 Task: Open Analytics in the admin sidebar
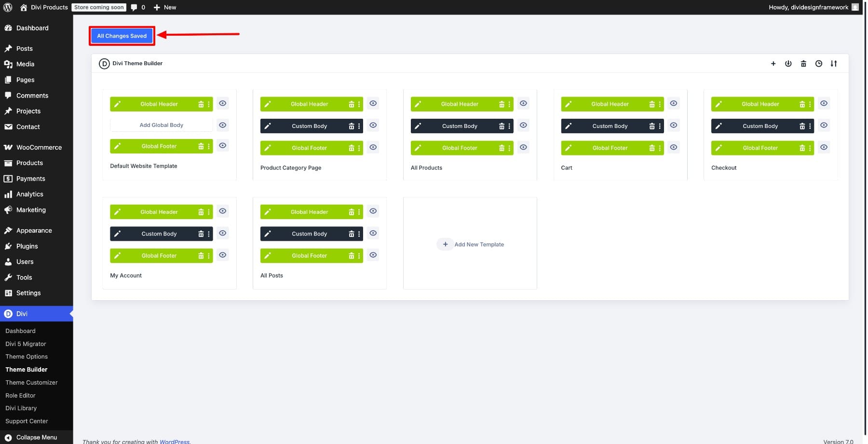pyautogui.click(x=37, y=194)
